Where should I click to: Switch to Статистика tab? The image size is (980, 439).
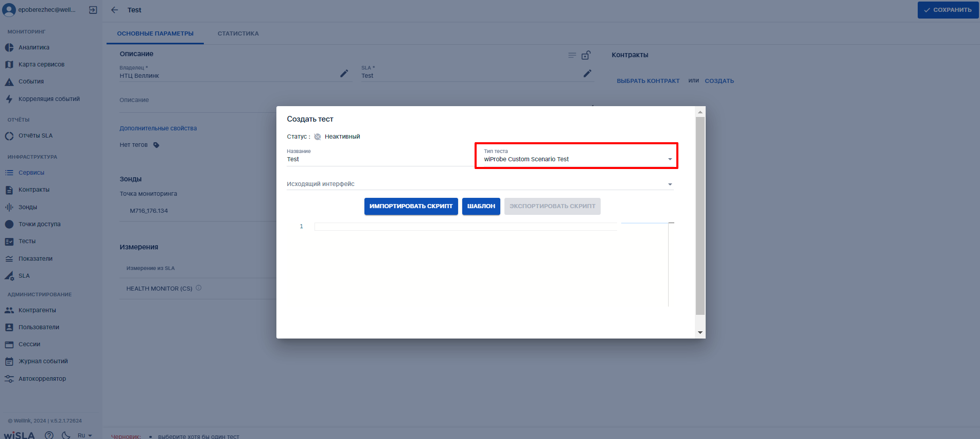[238, 33]
